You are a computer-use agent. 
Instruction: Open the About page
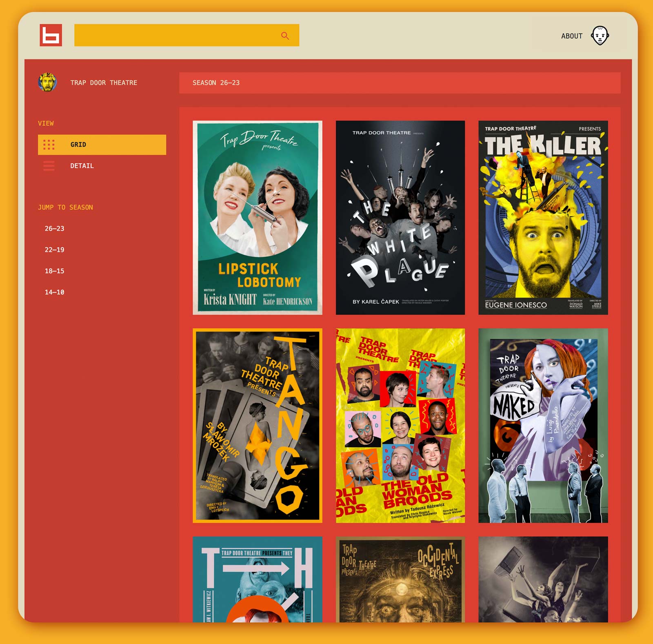point(571,36)
